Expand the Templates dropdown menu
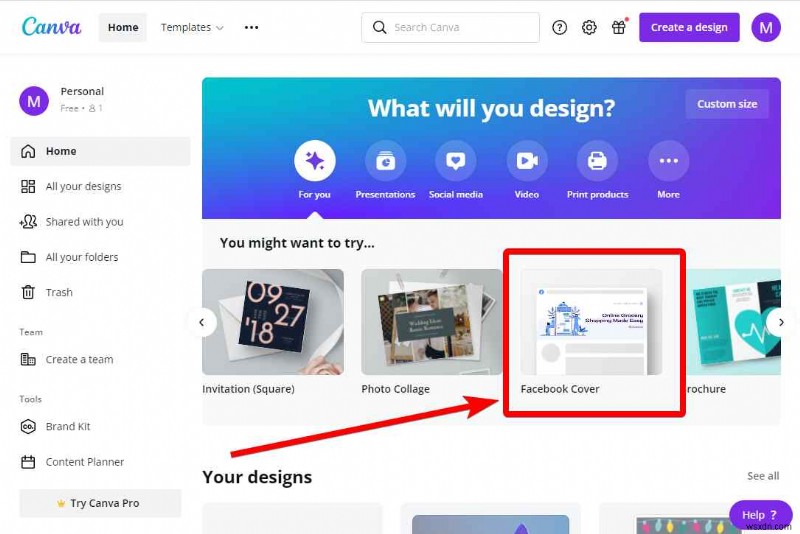The width and height of the screenshot is (800, 534). tap(192, 28)
